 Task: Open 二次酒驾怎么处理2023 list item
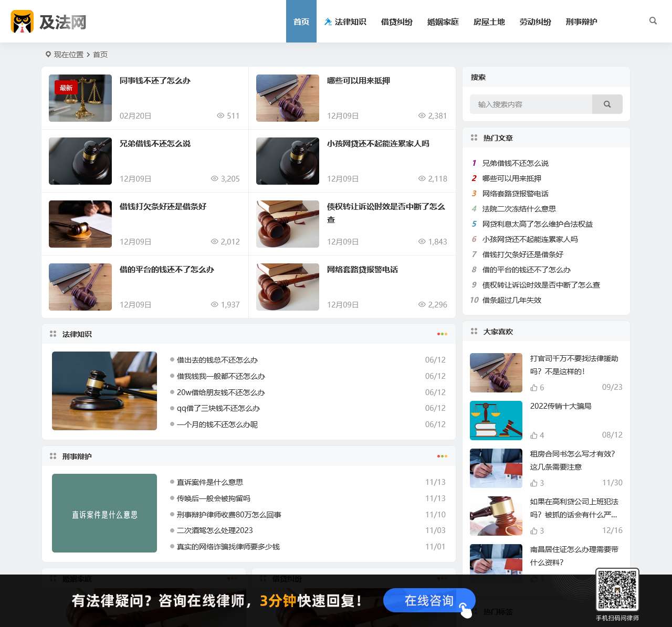215,530
